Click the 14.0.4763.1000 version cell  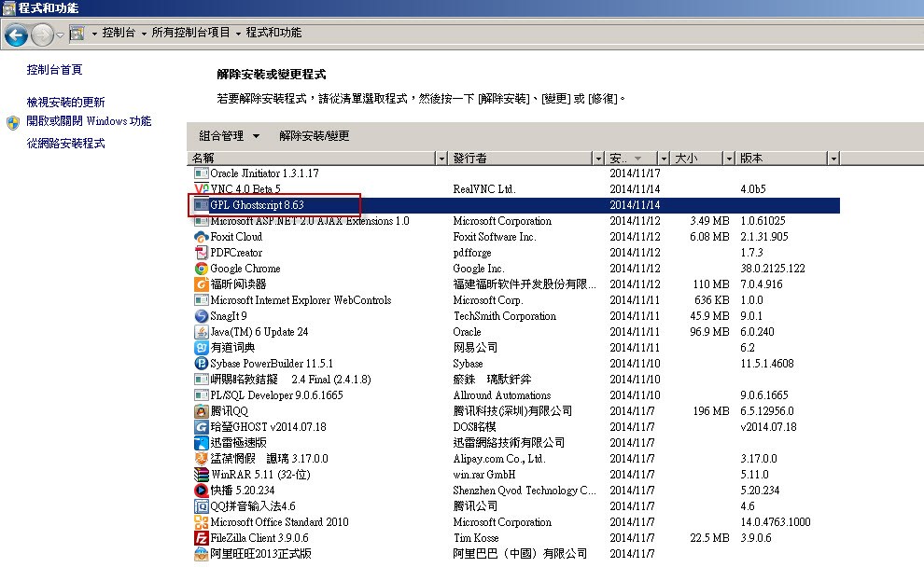(776, 522)
